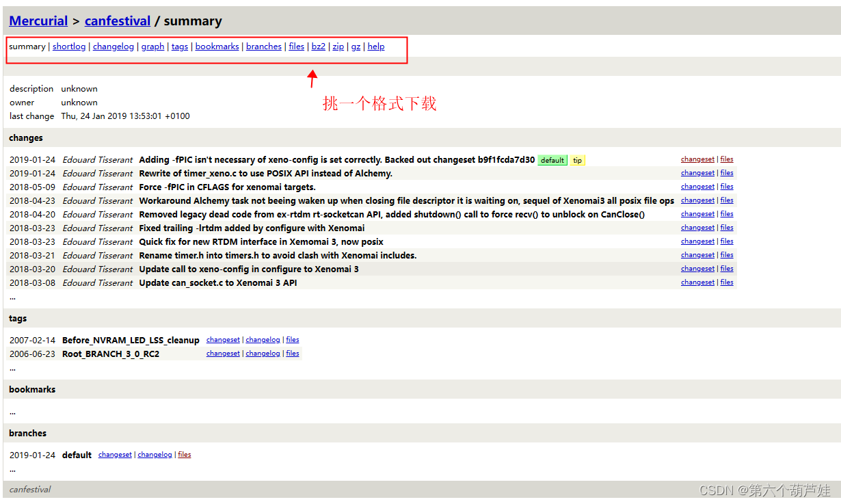
Task: Open commit 'Fixed trailing -lrtdm added by configure'
Action: coord(252,228)
